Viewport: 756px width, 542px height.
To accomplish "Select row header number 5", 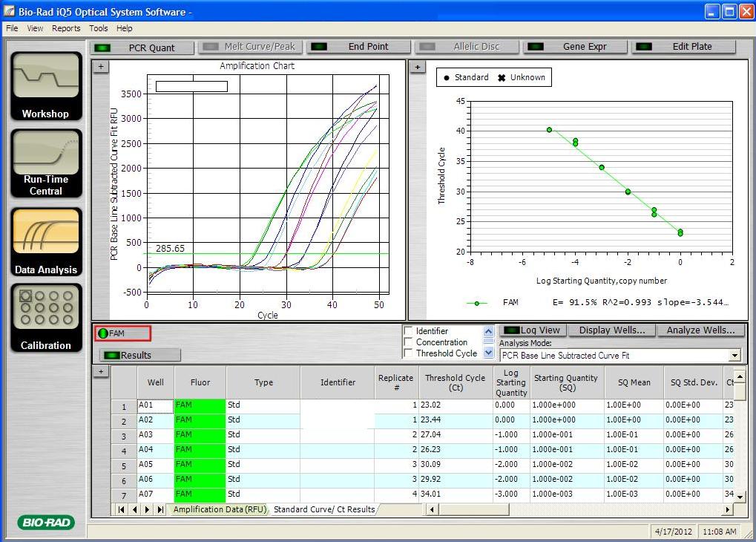I will [124, 466].
